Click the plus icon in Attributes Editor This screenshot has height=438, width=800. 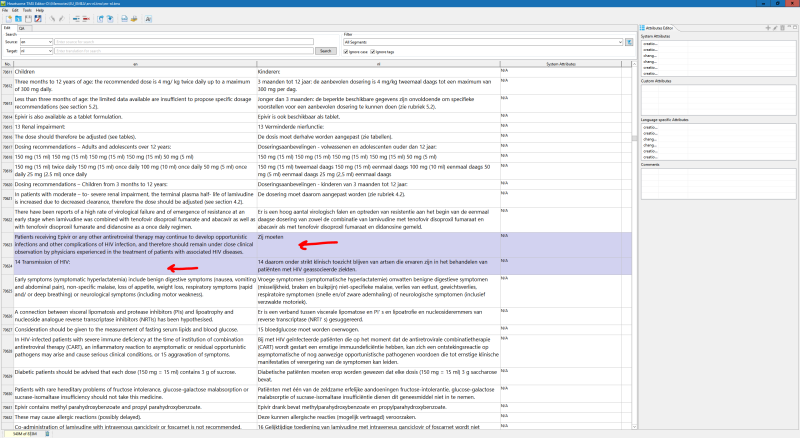coord(768,28)
